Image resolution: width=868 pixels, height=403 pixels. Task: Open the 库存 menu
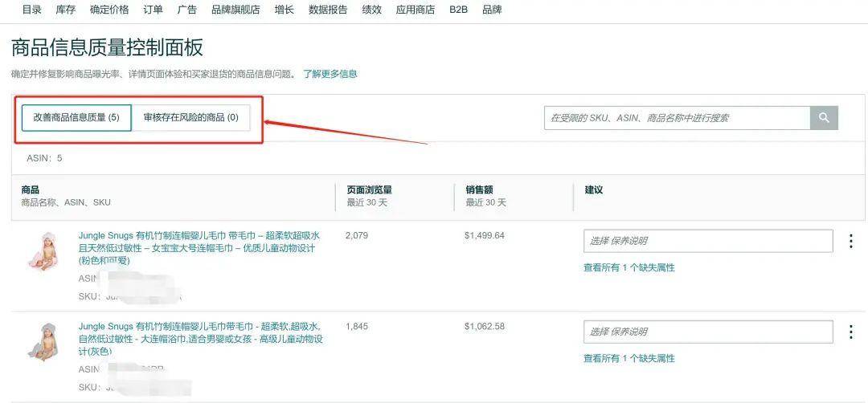click(x=66, y=10)
